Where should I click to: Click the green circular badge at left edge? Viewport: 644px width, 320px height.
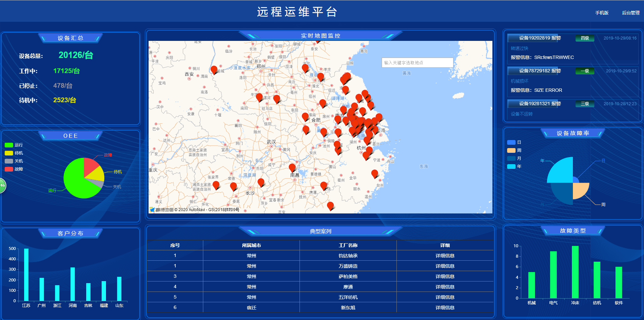tap(2, 185)
